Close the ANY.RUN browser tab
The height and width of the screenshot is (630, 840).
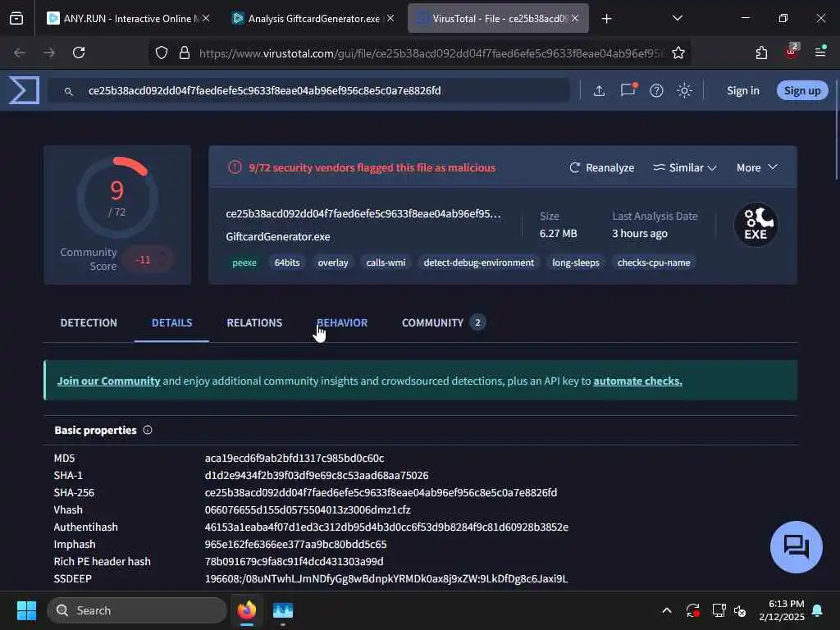(x=206, y=18)
